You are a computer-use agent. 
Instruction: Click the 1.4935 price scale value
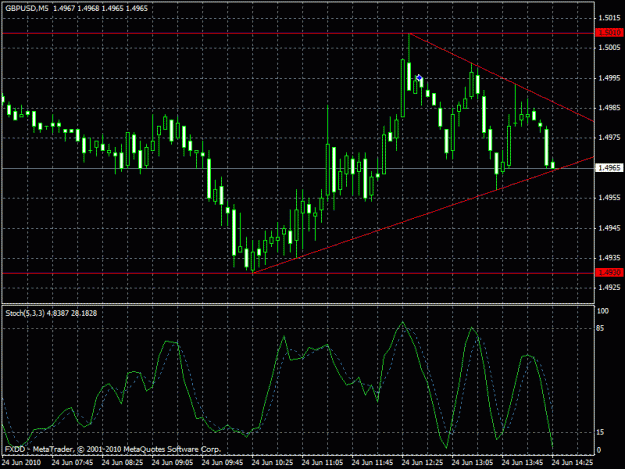(x=609, y=258)
